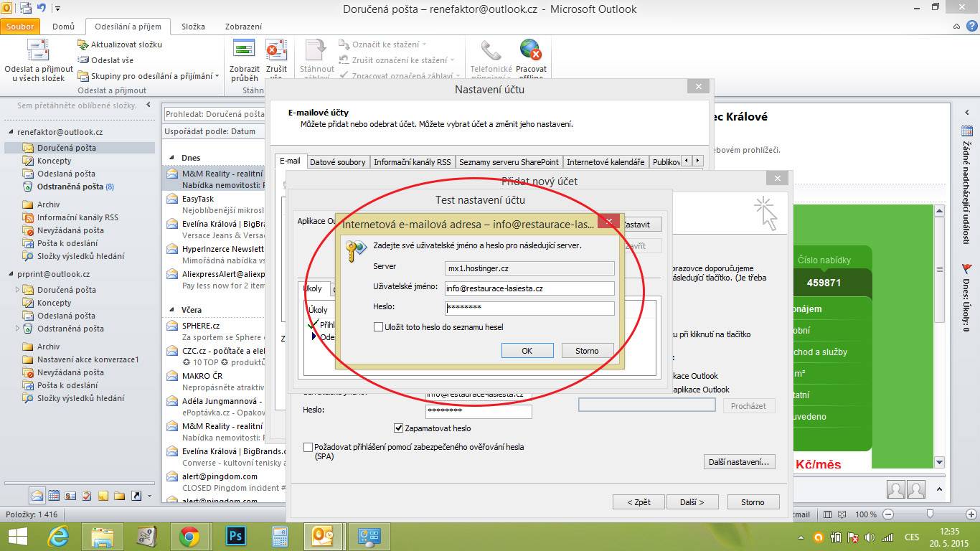Uncheck Zapamatovat heslo checkbox
This screenshot has width=980, height=551.
398,428
